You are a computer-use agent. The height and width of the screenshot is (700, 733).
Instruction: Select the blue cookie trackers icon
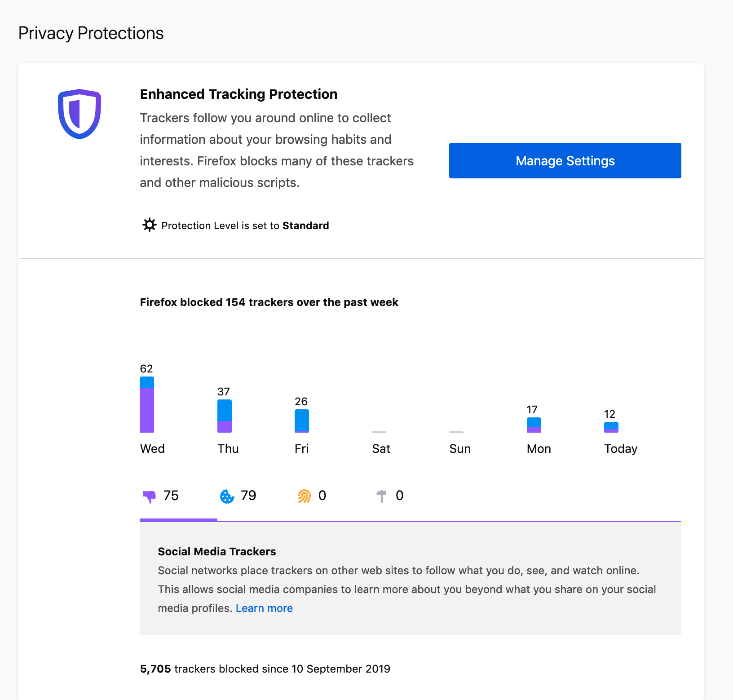click(227, 496)
